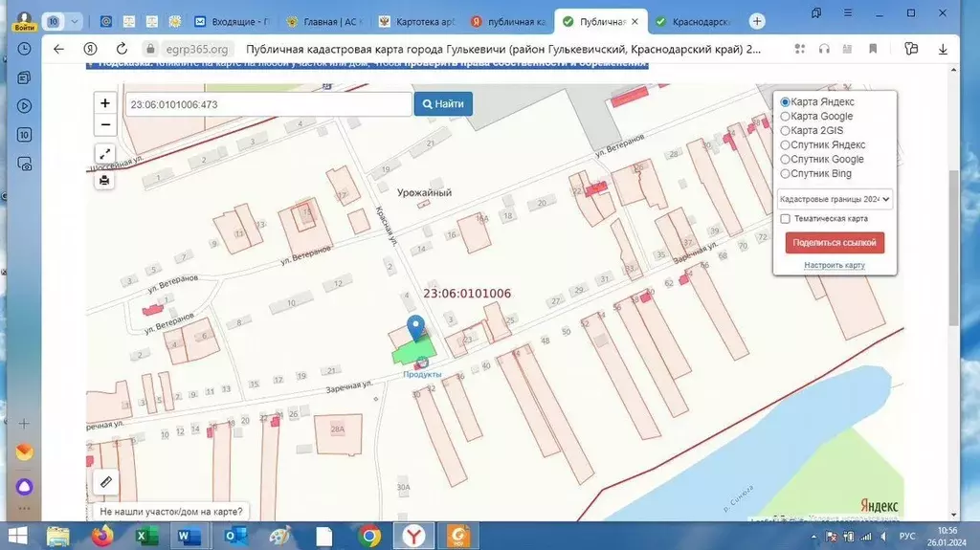Open the browser extensions icon

tap(911, 49)
